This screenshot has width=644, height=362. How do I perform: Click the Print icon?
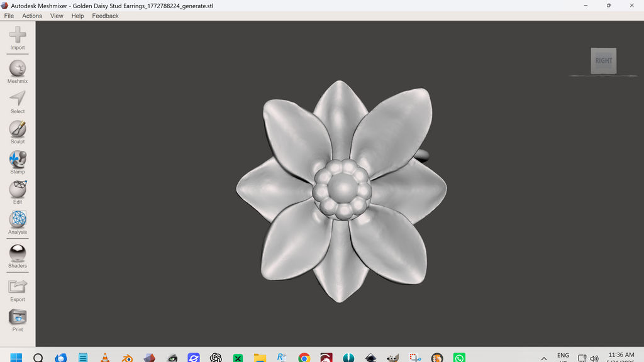point(17,317)
